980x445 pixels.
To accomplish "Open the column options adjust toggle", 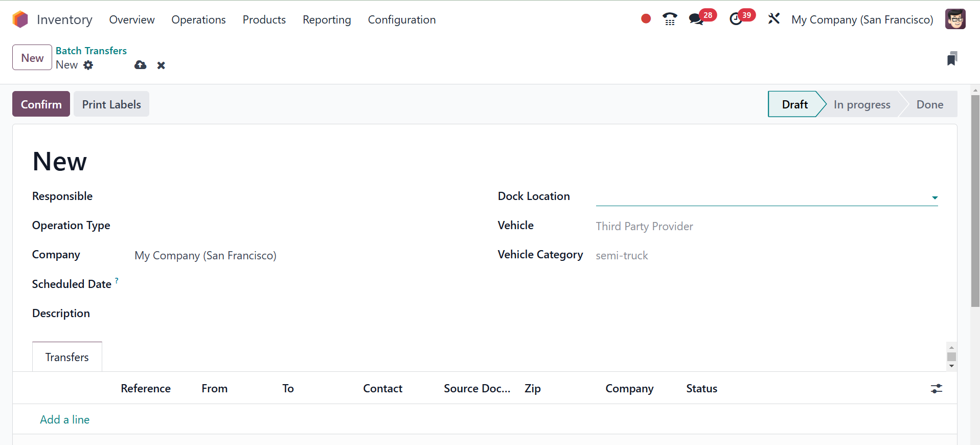I will point(936,389).
